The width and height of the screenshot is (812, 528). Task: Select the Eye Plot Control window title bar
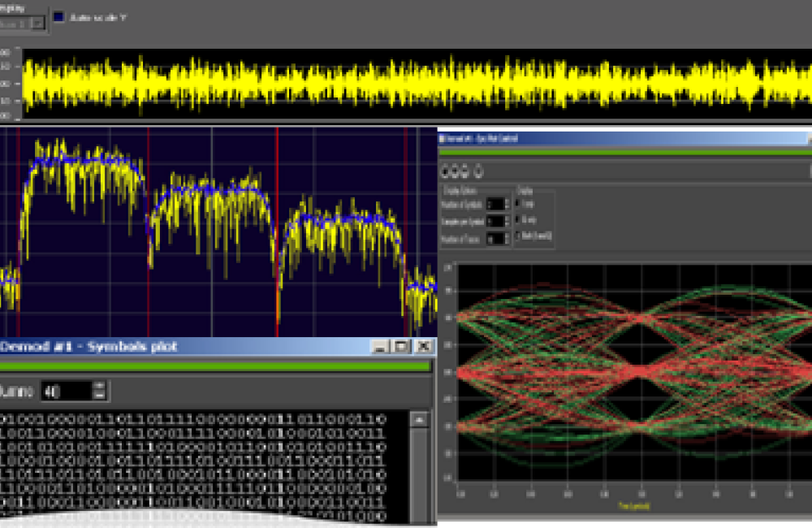625,138
